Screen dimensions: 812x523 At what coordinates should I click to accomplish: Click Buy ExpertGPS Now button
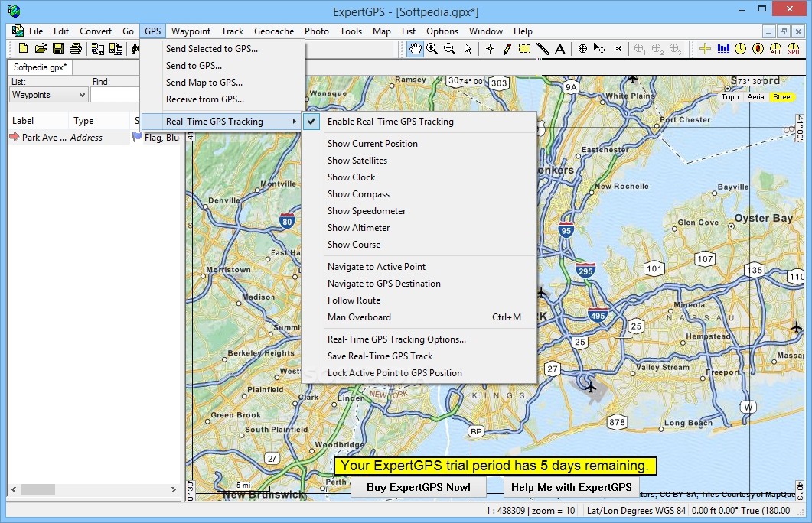point(419,487)
